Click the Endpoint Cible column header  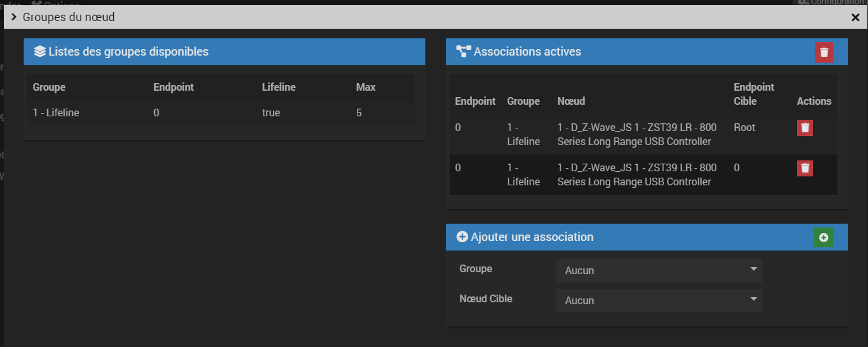754,94
